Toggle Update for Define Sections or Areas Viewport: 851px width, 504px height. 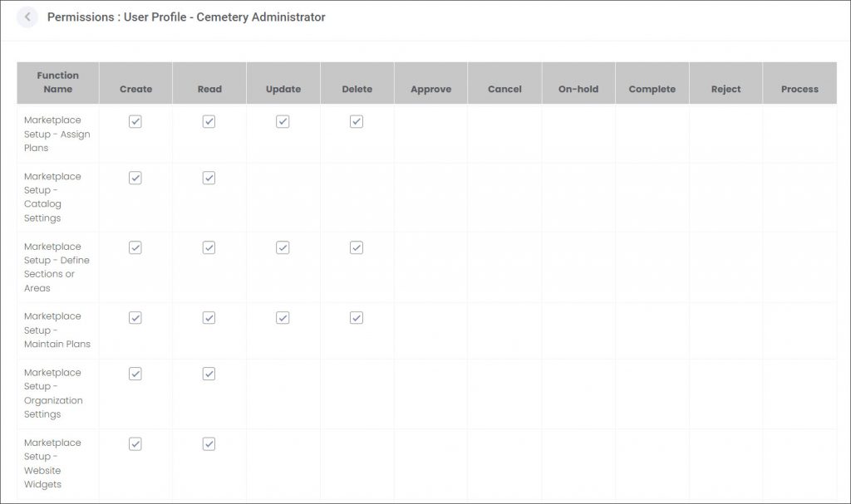(283, 248)
